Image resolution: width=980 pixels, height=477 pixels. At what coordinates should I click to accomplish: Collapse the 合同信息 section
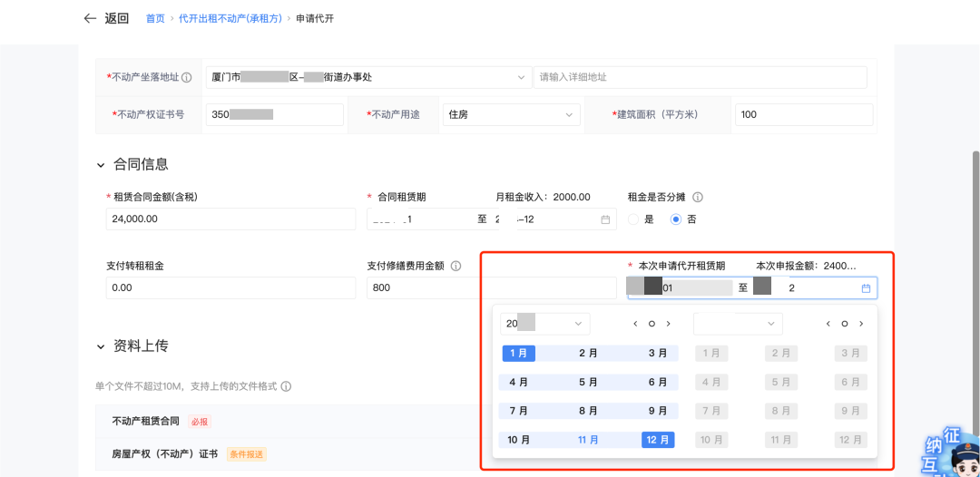[101, 165]
